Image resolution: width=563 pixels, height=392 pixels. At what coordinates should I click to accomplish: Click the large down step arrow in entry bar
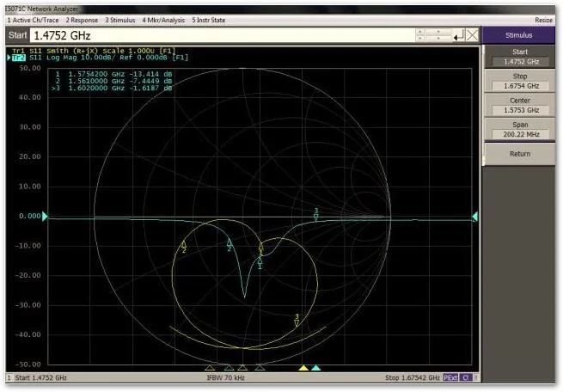click(x=438, y=38)
